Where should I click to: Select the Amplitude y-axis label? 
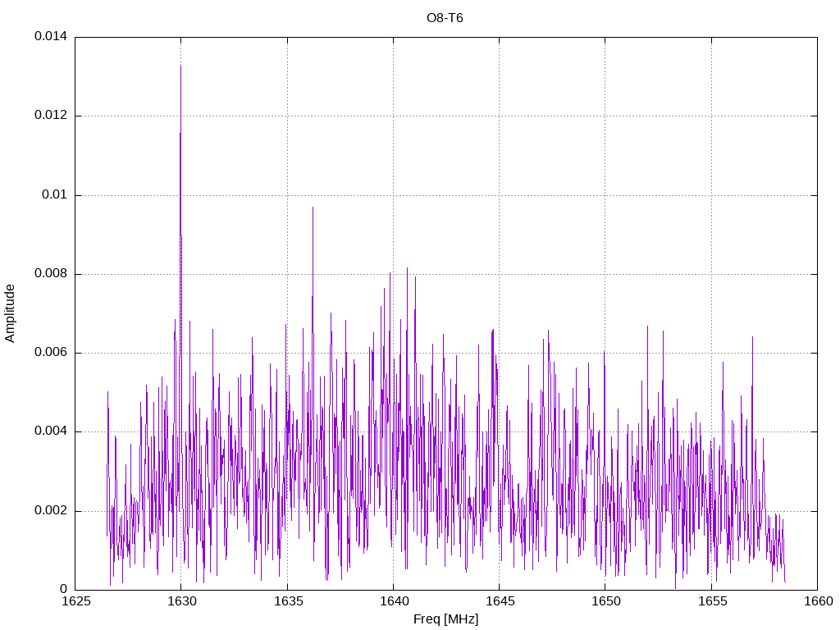(11, 313)
